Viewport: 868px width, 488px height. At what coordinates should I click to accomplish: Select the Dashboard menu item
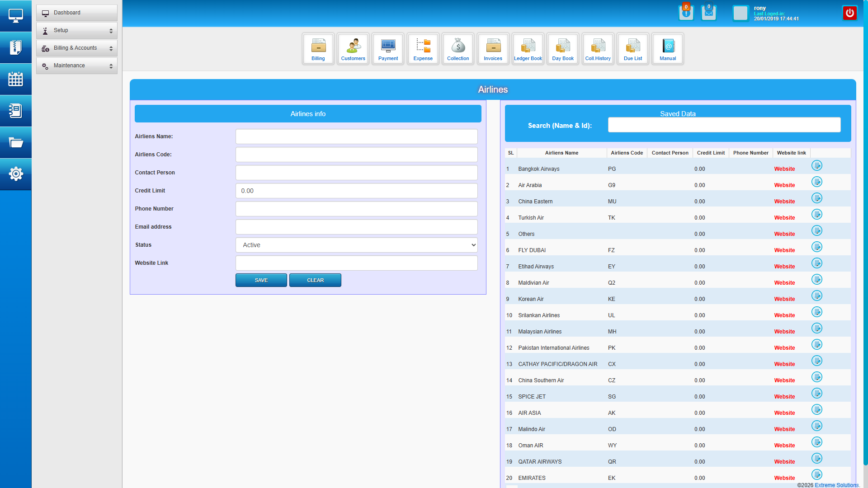(x=77, y=13)
